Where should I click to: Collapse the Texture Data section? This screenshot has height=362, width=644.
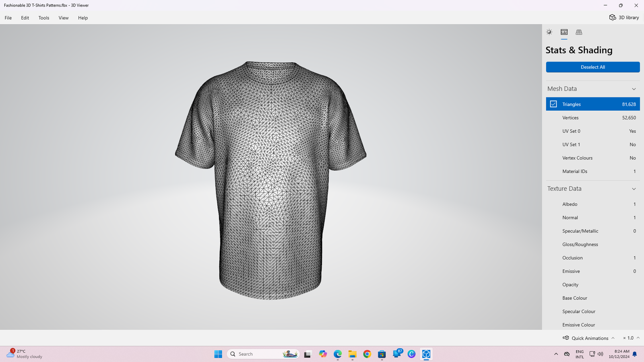[634, 189]
